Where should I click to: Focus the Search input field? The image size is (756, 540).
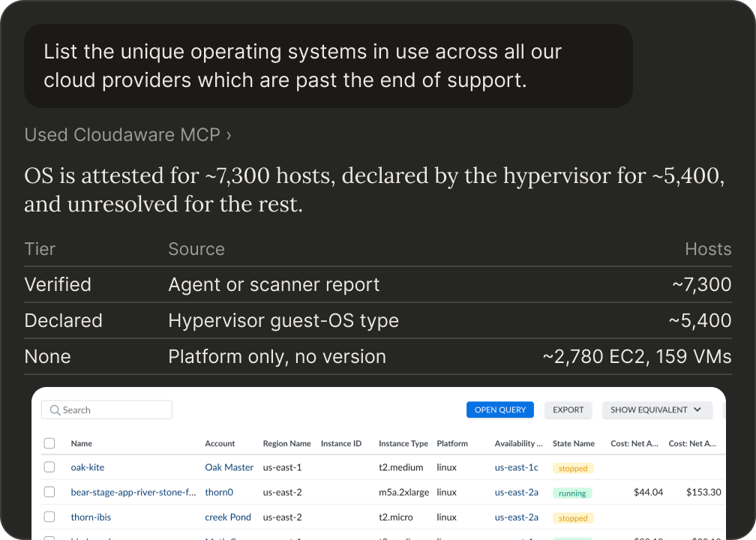tap(106, 409)
